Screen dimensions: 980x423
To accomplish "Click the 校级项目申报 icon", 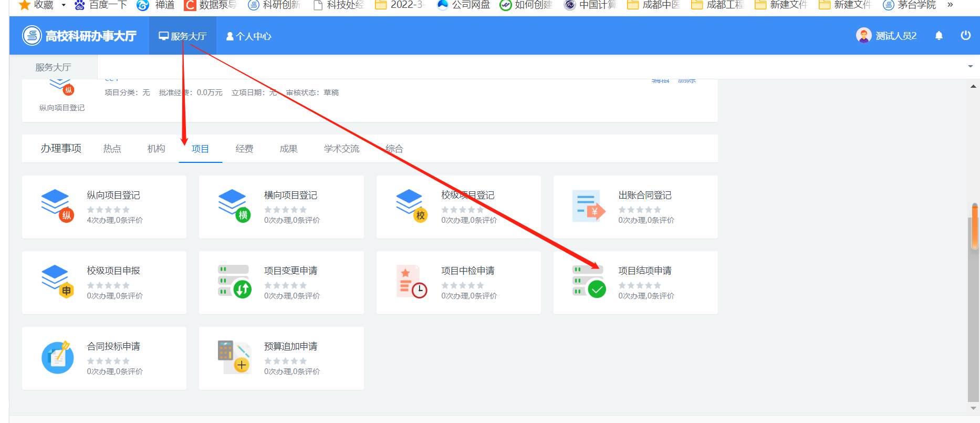I will click(57, 282).
